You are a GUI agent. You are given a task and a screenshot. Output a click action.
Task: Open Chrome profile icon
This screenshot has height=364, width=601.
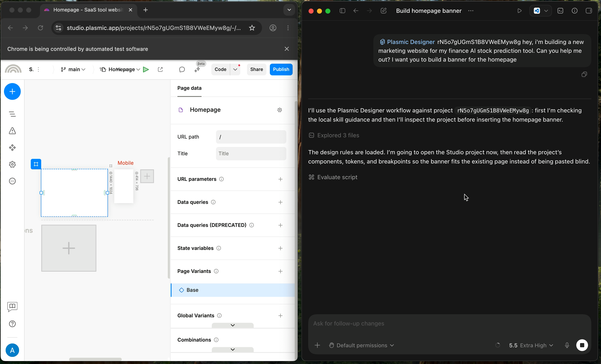(273, 28)
